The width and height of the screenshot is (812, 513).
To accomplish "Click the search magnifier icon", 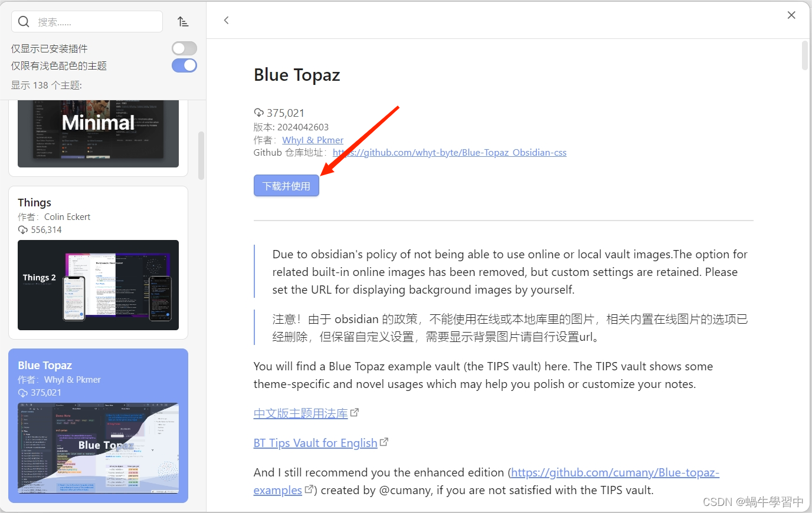I will (24, 22).
